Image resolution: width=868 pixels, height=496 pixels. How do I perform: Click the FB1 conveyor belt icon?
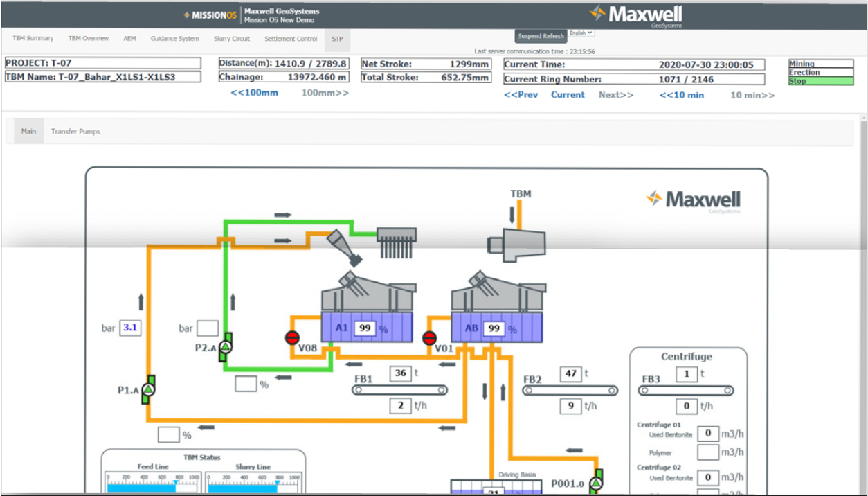(399, 391)
